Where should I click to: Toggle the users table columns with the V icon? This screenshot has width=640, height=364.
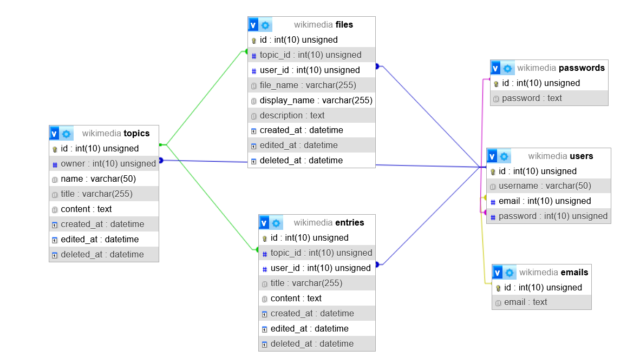(492, 156)
